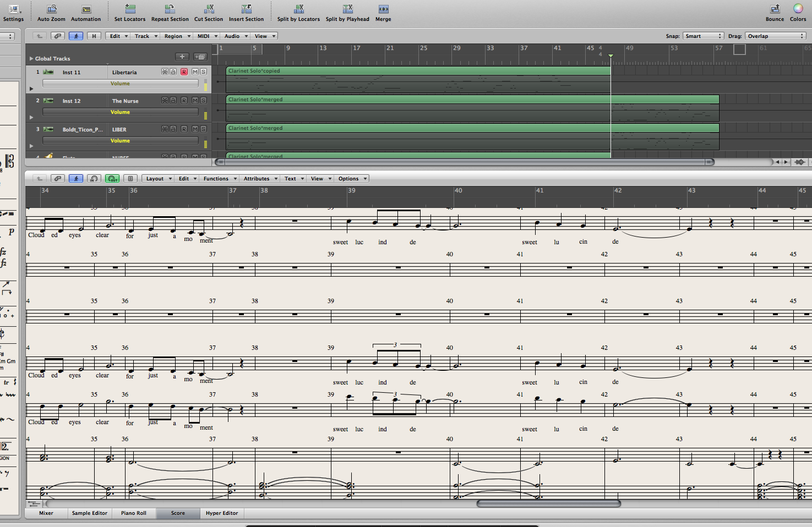812x527 pixels.
Task: Select the Split by Playhead tool
Action: click(x=347, y=10)
